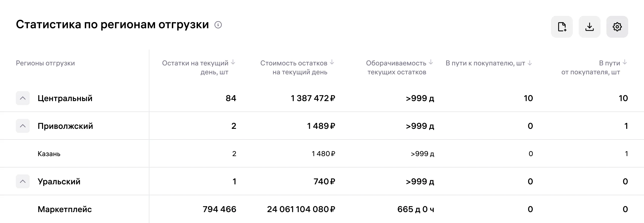This screenshot has width=644, height=223.
Task: Click the Маркетплейс row label
Action: click(65, 209)
